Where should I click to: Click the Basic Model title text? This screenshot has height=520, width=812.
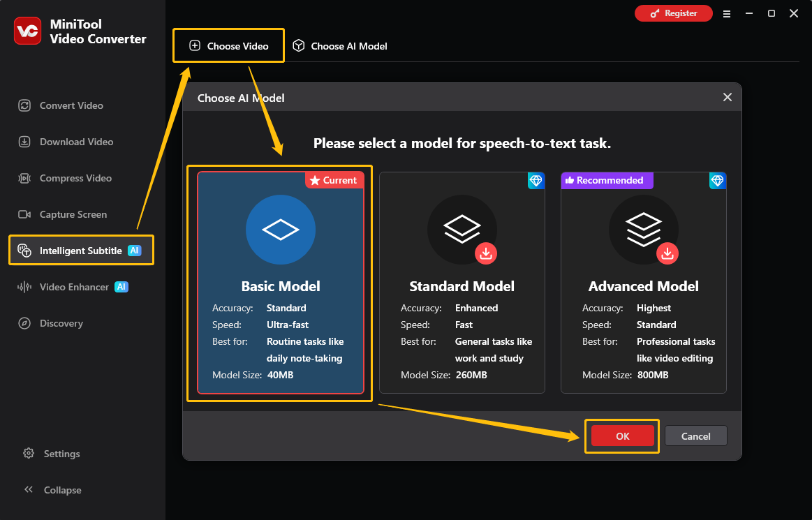click(x=281, y=286)
